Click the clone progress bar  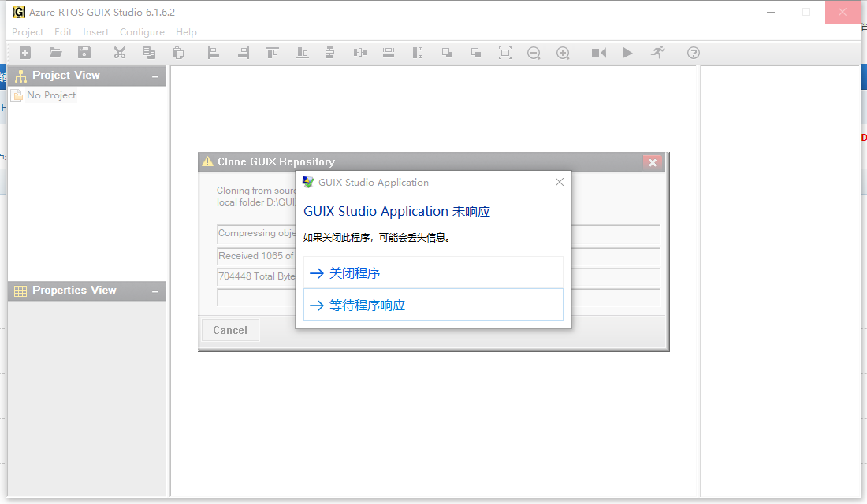coord(438,298)
